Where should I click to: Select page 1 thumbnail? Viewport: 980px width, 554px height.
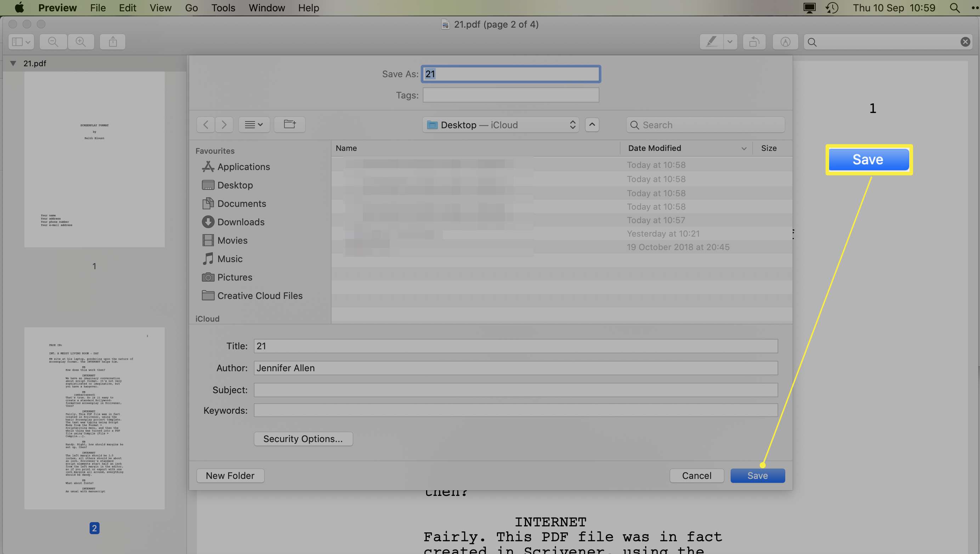coord(94,159)
